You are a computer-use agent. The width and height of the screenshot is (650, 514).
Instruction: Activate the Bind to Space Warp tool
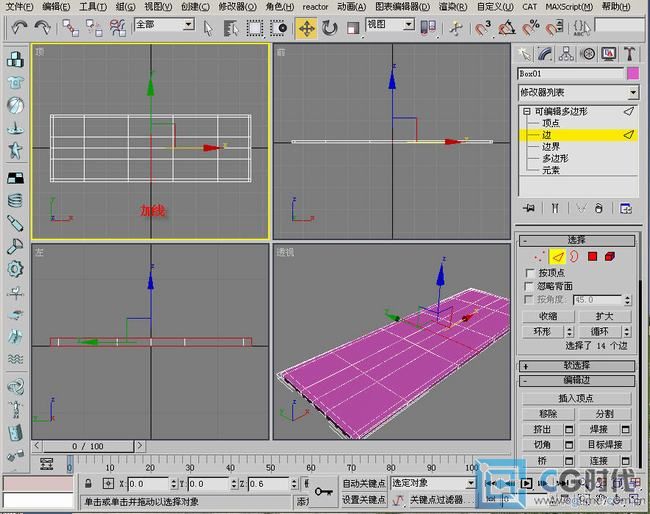tap(118, 28)
